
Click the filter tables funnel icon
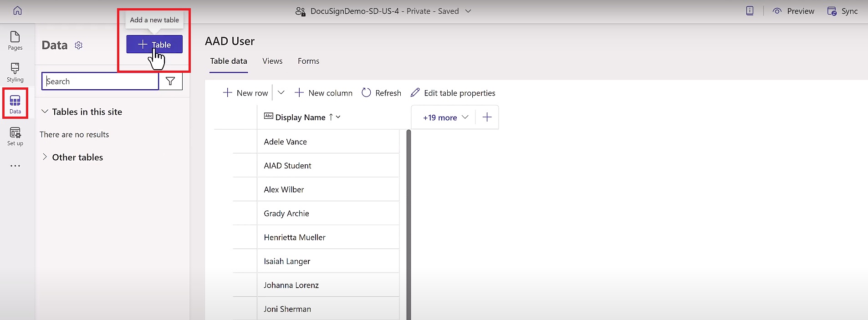170,81
